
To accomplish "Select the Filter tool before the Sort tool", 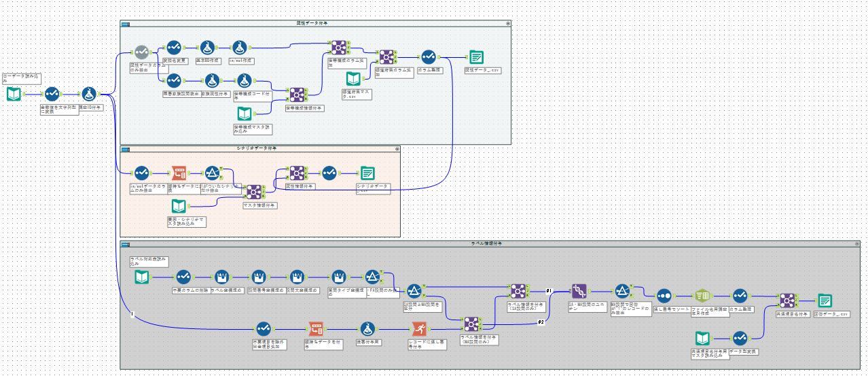I will [624, 292].
